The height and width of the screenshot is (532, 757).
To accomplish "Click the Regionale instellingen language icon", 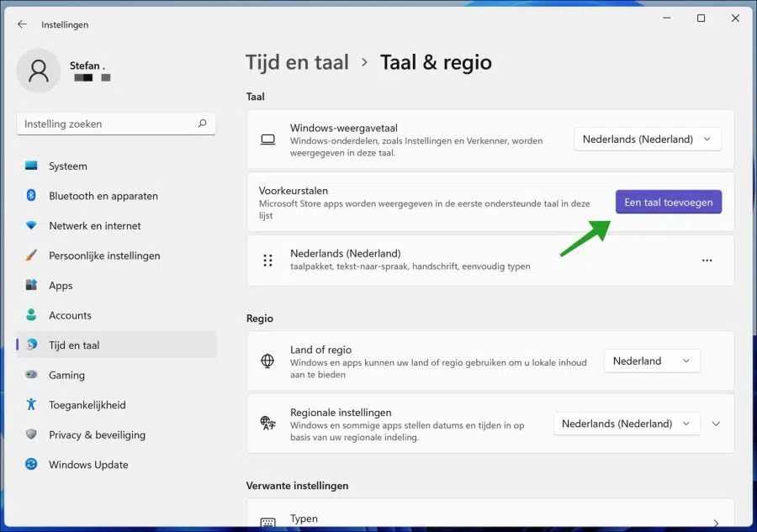I will (x=268, y=423).
